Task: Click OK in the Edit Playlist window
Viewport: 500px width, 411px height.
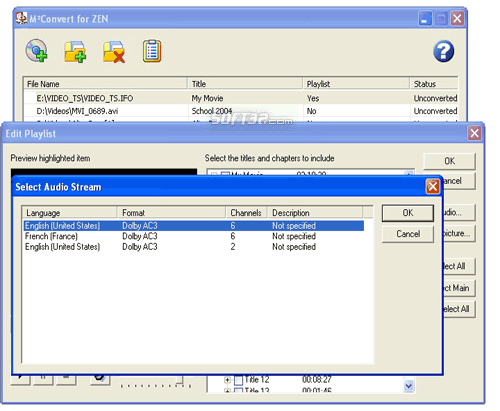Action: [x=449, y=161]
